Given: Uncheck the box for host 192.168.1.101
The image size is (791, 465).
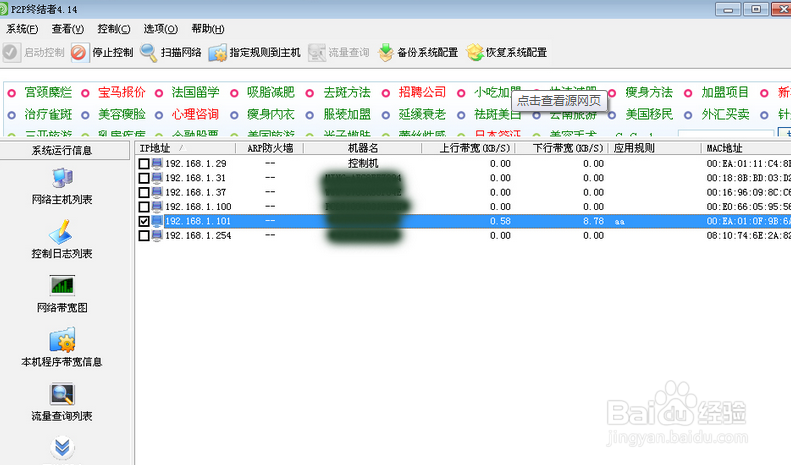Looking at the screenshot, I should pos(144,221).
